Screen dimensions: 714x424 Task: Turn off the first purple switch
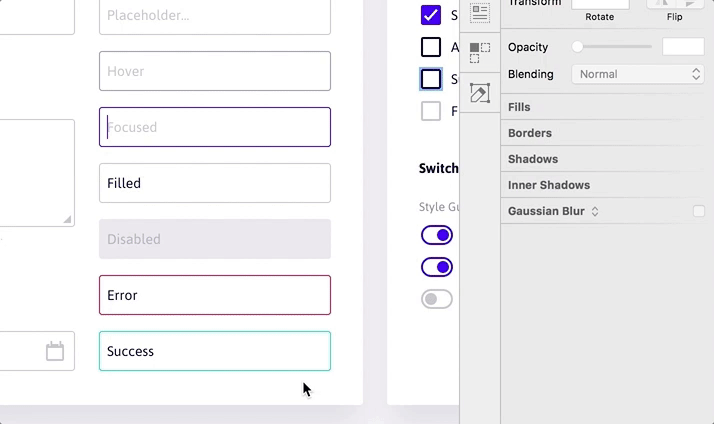click(x=437, y=235)
